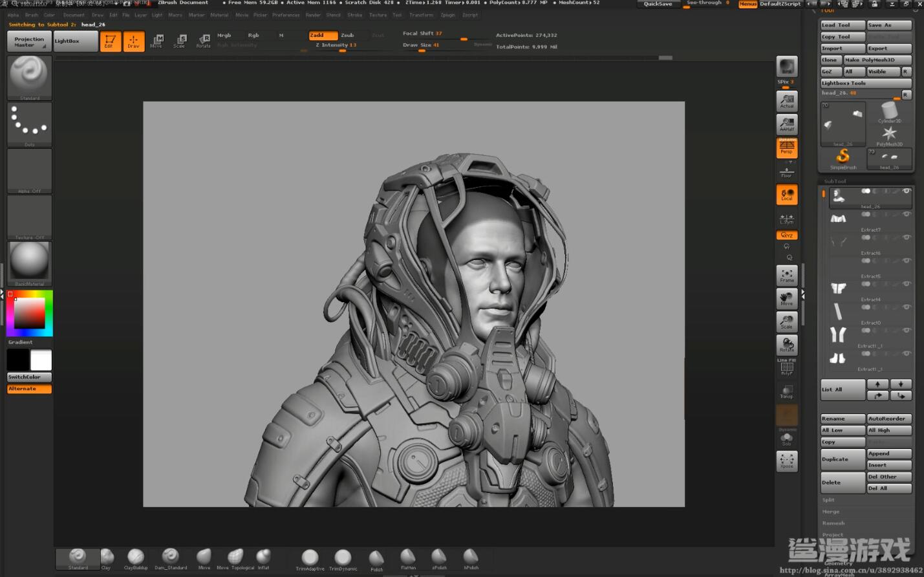Expand the Split subpalette
Image resolution: width=924 pixels, height=577 pixels.
828,500
